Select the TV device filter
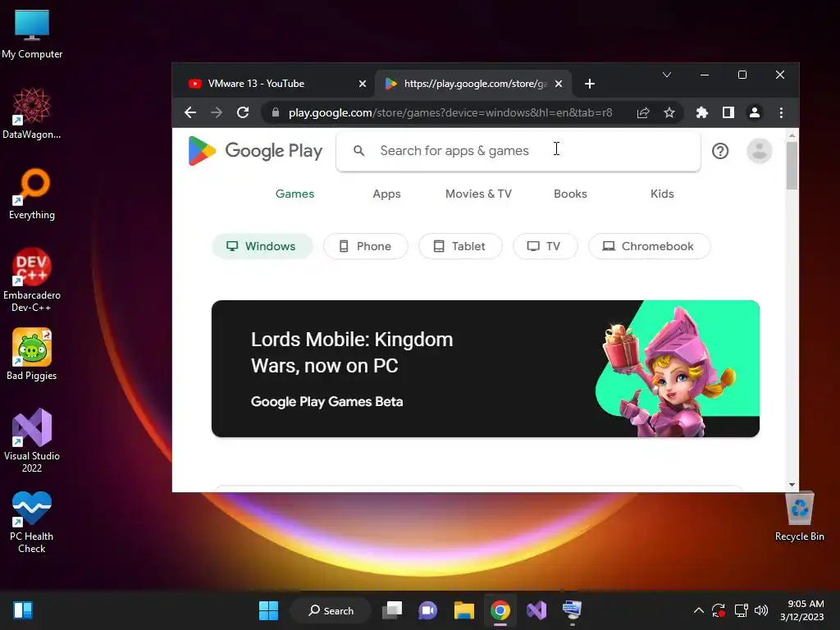 (545, 246)
